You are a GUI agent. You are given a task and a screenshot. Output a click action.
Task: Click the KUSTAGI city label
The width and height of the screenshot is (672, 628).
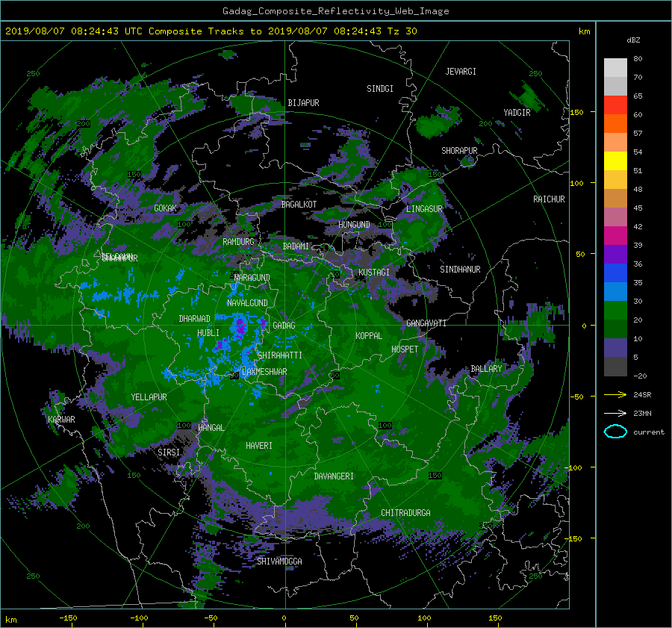pyautogui.click(x=374, y=273)
